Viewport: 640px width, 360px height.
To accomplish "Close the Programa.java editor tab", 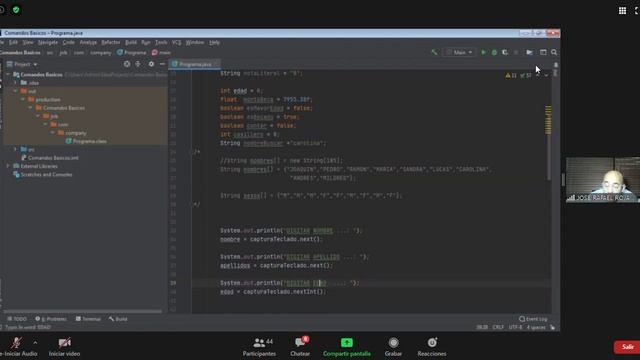I will coord(217,64).
